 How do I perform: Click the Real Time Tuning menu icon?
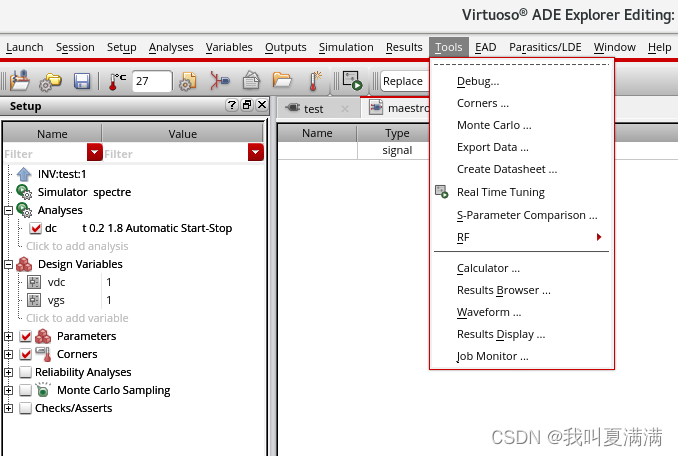(x=441, y=192)
